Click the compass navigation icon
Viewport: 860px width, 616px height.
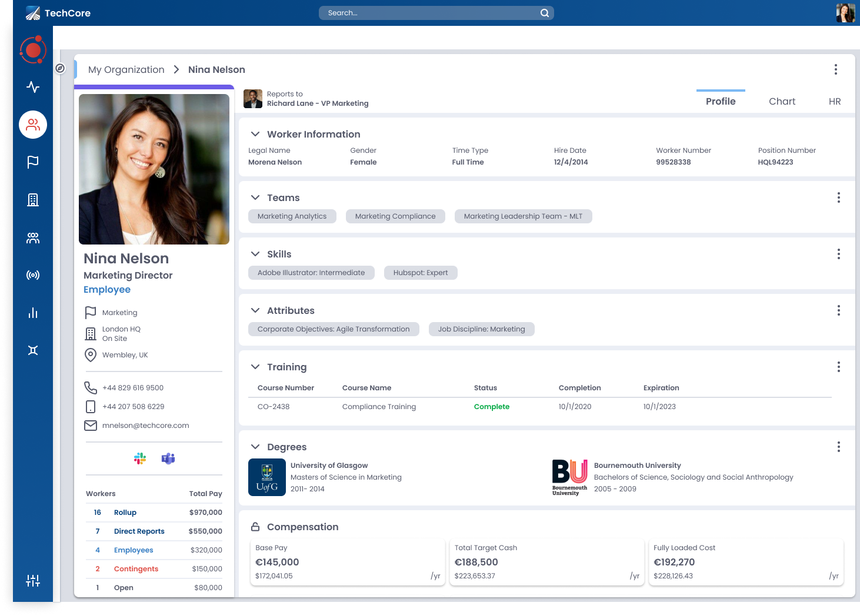pyautogui.click(x=60, y=68)
